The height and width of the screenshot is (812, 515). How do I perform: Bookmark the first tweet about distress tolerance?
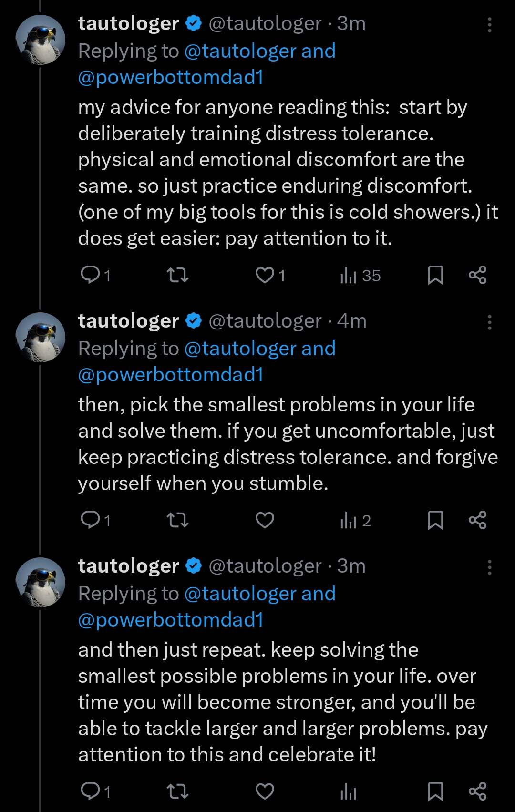435,275
